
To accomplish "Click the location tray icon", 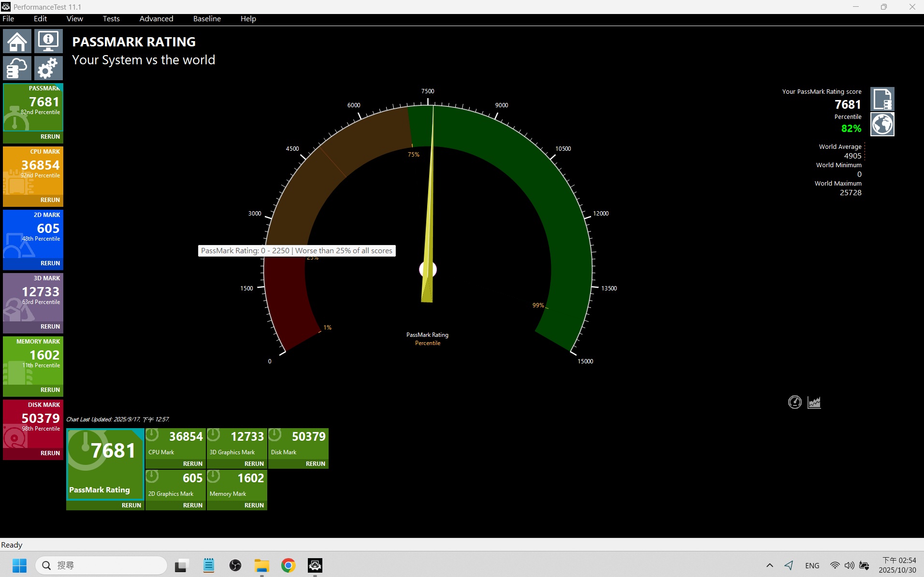I will click(789, 565).
